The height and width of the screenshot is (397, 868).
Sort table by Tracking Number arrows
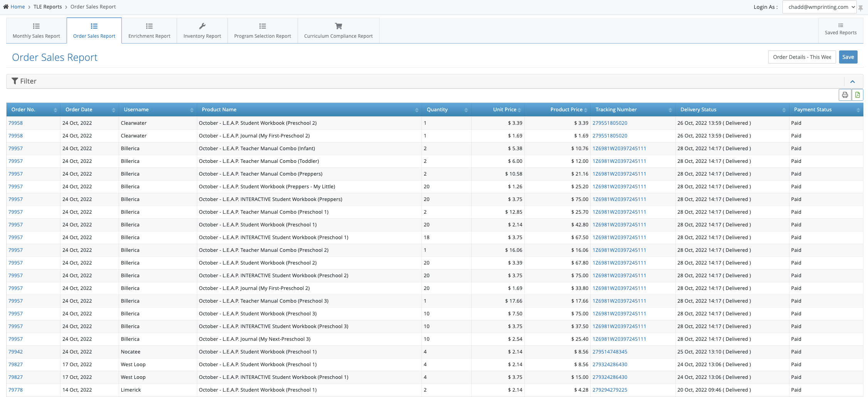pyautogui.click(x=670, y=110)
